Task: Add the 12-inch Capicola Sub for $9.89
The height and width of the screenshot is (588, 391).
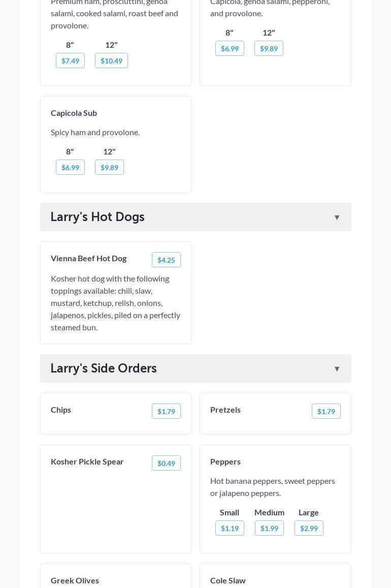Action: (109, 167)
